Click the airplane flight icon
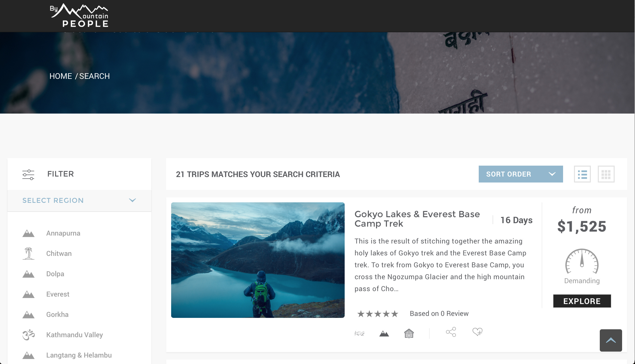The width and height of the screenshot is (635, 364). tap(359, 333)
